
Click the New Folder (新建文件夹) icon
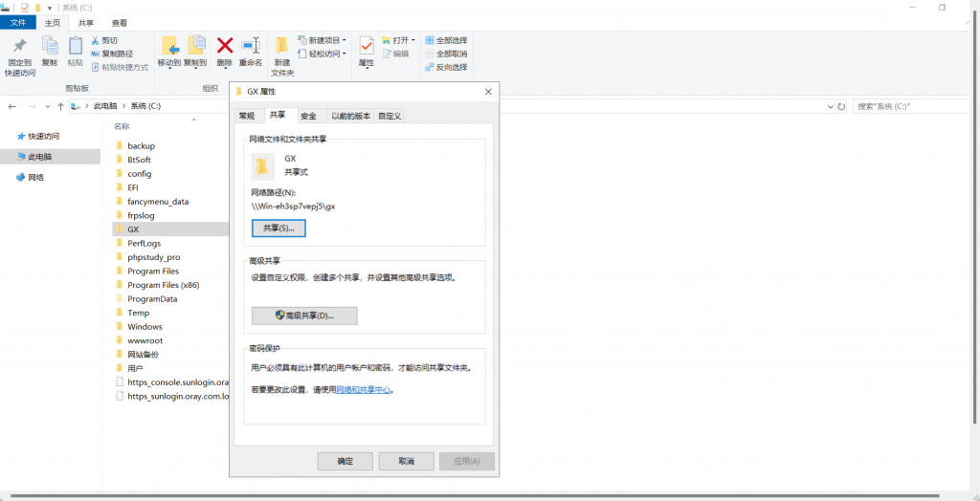[282, 48]
